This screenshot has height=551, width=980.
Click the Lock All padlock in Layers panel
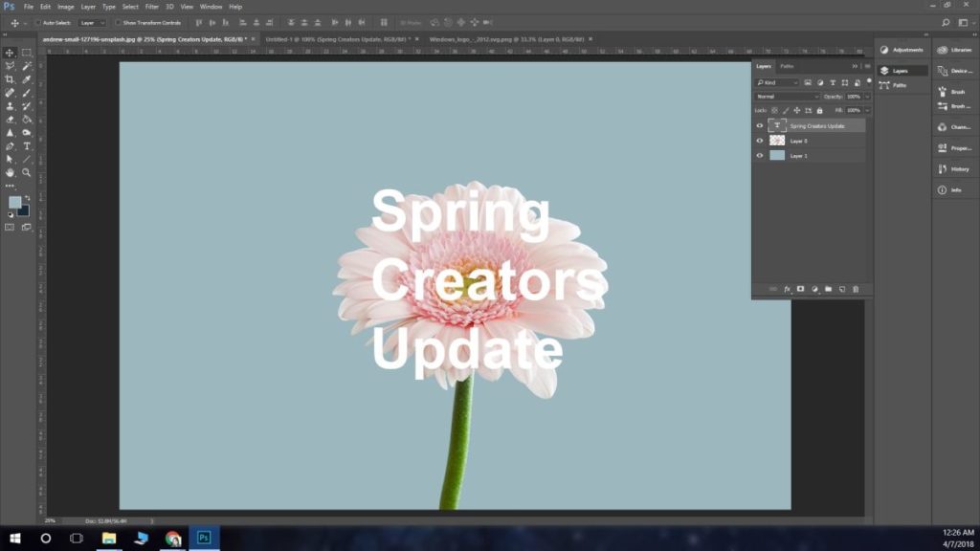pyautogui.click(x=819, y=110)
